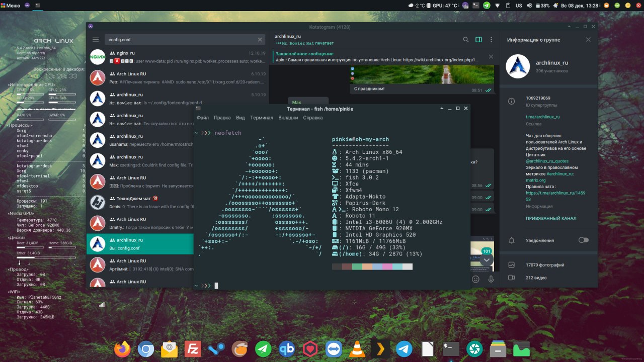Screen dimensions: 644x362
Task: Open the file manager dock icon
Action: (x=498, y=348)
